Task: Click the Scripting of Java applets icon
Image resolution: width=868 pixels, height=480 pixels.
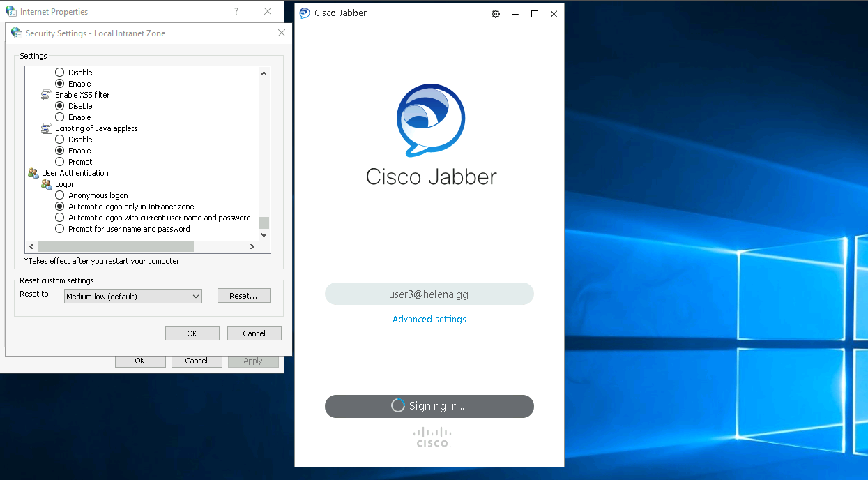Action: click(x=47, y=128)
